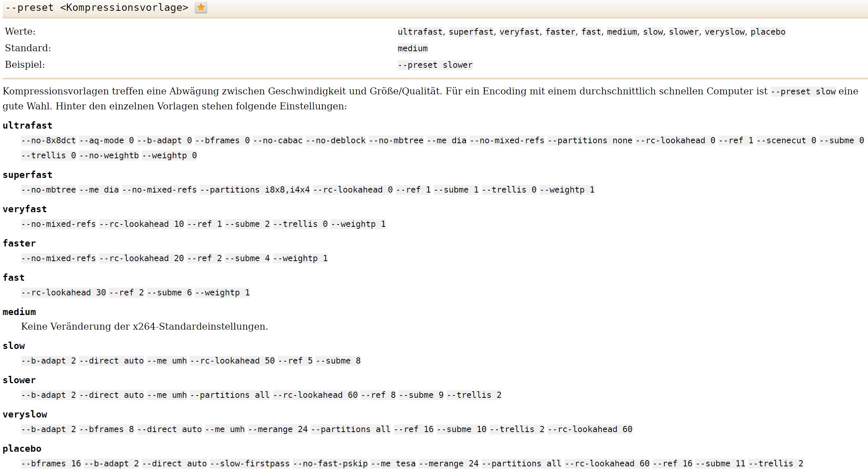The height and width of the screenshot is (476, 868).
Task: Click the '--preset slower' example code
Action: click(x=435, y=65)
